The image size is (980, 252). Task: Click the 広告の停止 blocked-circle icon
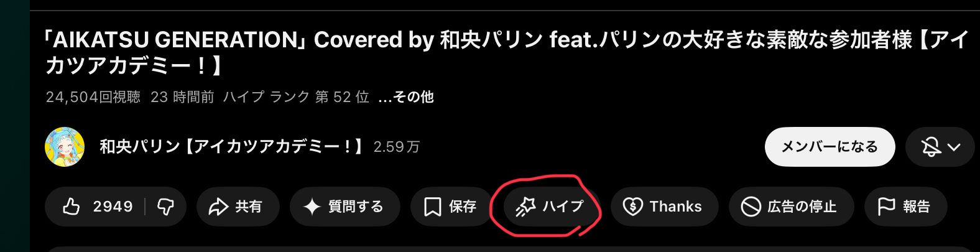(x=751, y=207)
